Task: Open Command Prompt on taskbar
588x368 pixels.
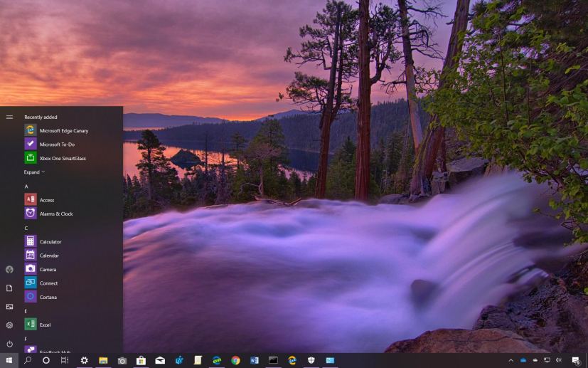Action: tap(273, 360)
